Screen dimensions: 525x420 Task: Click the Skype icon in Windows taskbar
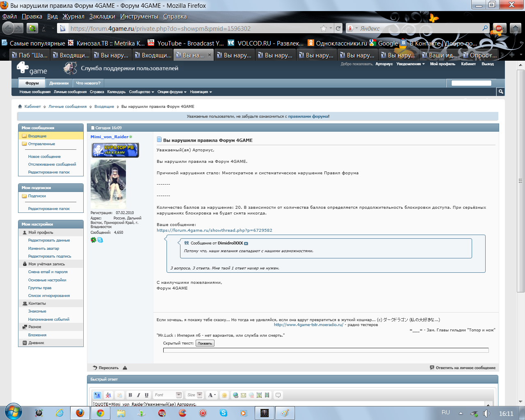[x=224, y=413]
